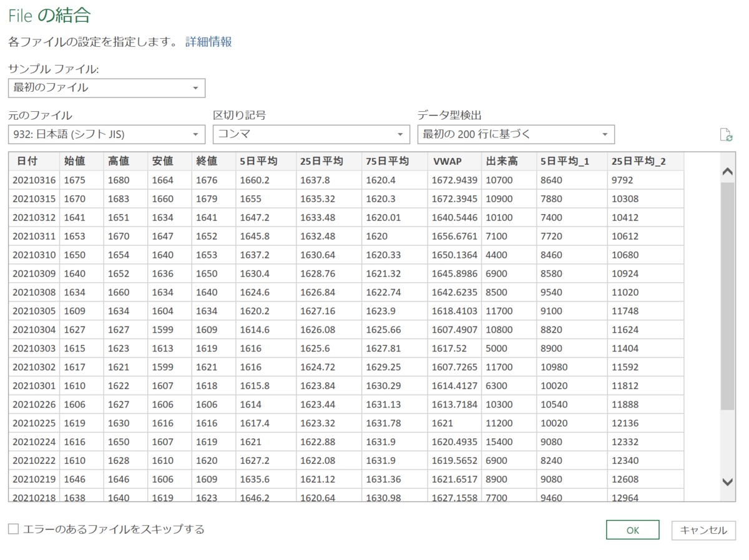749x560 pixels.
Task: Click date cell 20210316
Action: [34, 180]
